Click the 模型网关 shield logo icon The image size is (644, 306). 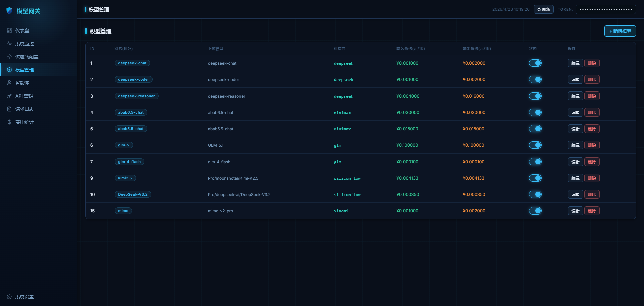tap(9, 11)
